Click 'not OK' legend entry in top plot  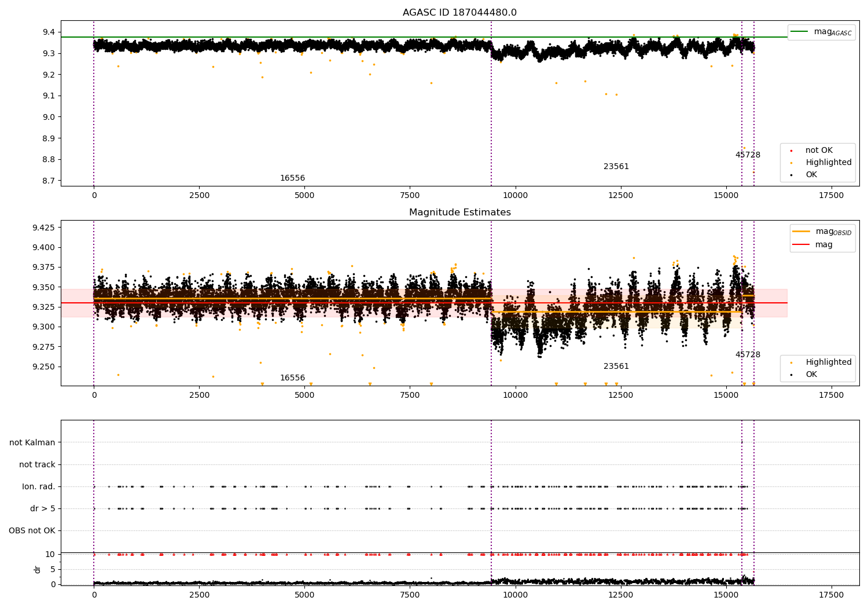(819, 151)
